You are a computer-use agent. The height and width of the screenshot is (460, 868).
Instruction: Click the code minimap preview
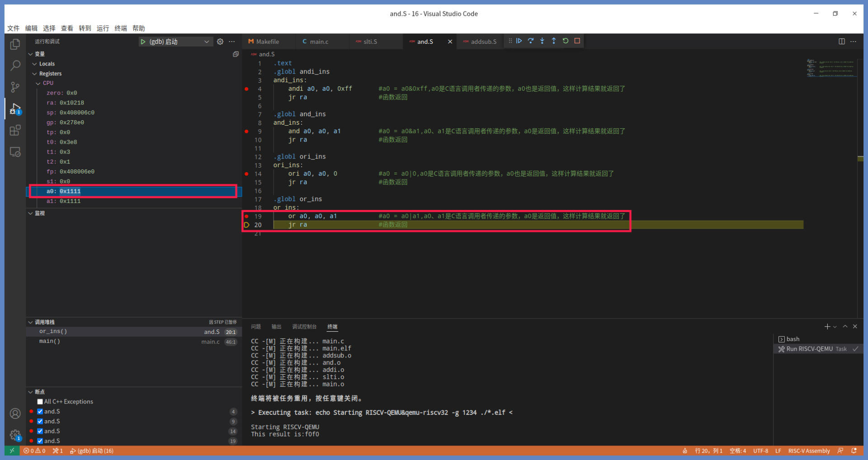pyautogui.click(x=831, y=68)
